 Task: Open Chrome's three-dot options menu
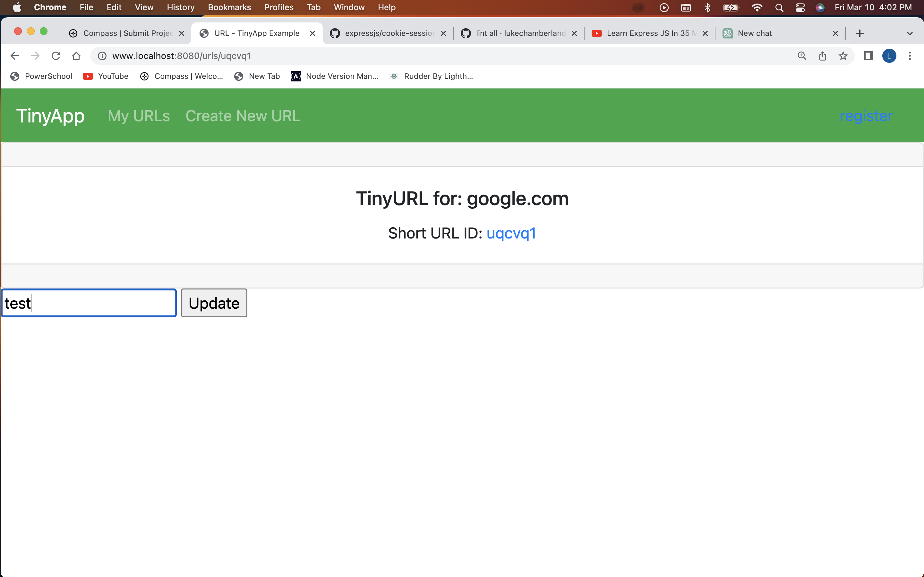(x=910, y=56)
